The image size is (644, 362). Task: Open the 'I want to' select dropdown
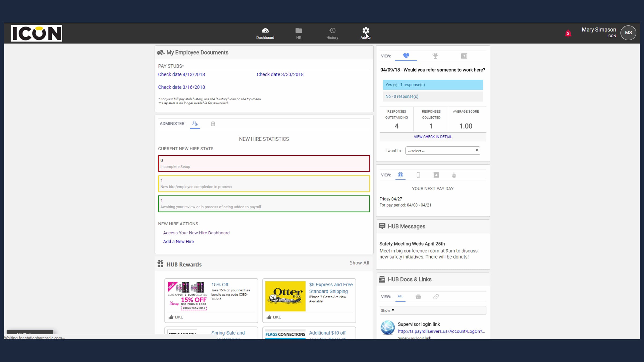point(443,151)
